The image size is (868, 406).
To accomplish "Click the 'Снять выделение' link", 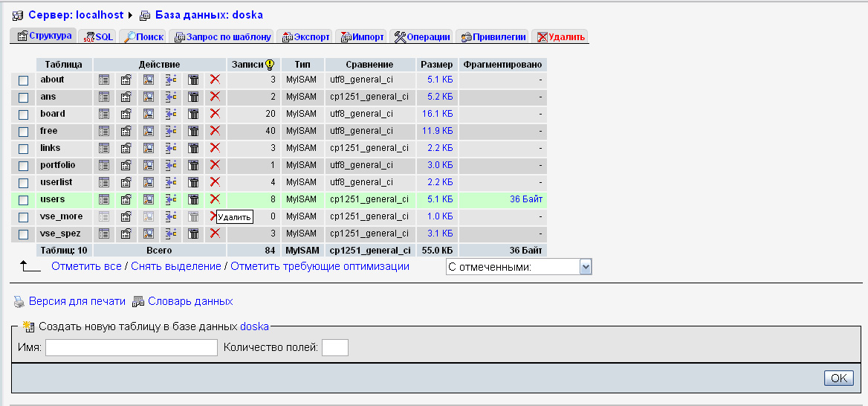I will (x=176, y=266).
